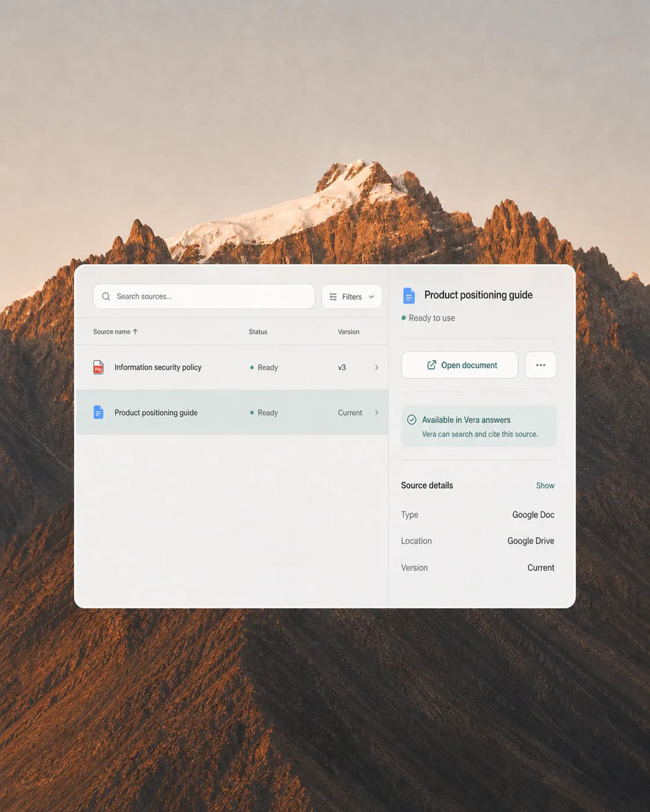
Task: Click the Open document button
Action: coord(460,365)
